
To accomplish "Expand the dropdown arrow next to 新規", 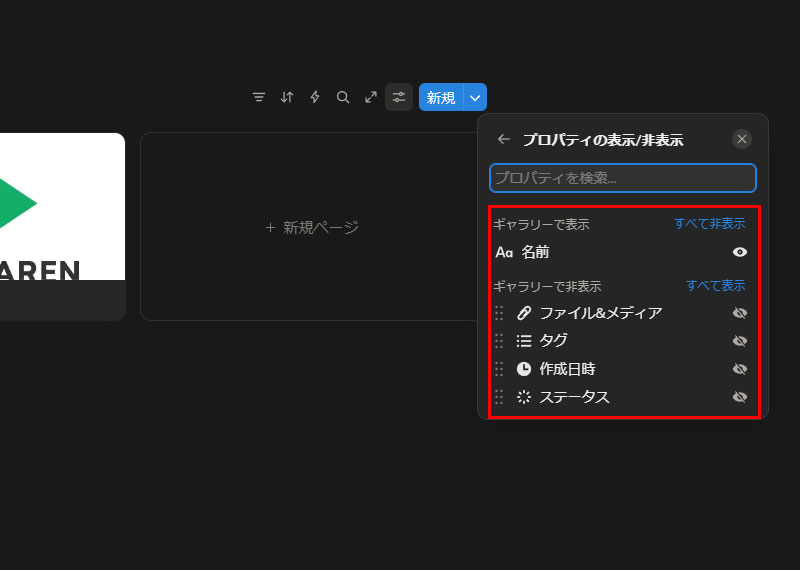I will 475,97.
